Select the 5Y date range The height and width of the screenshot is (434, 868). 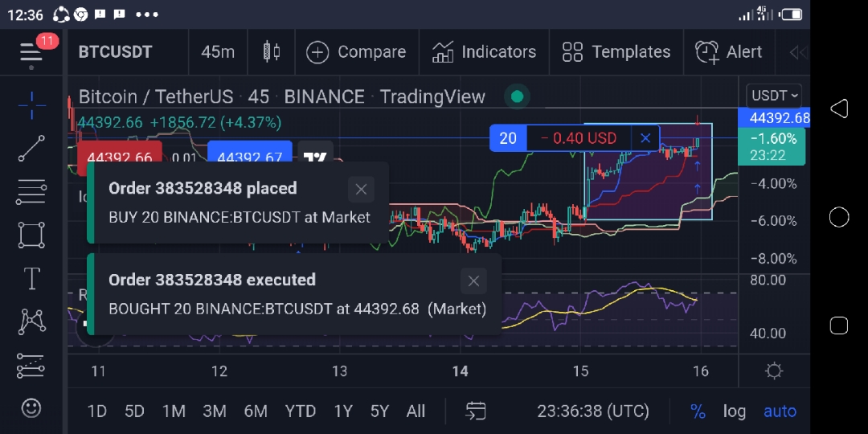tap(379, 411)
